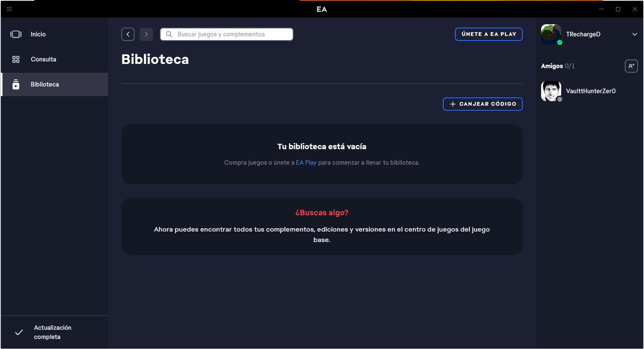The width and height of the screenshot is (644, 349).
Task: Click the search magnifier icon
Action: tap(169, 34)
